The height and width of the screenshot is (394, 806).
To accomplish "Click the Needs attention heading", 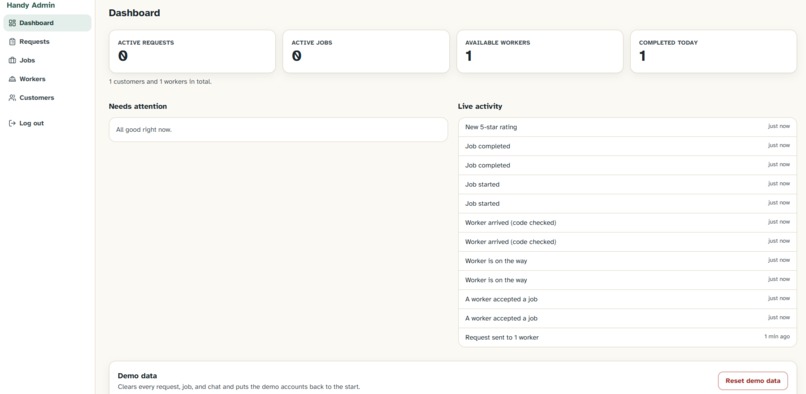I will point(138,106).
